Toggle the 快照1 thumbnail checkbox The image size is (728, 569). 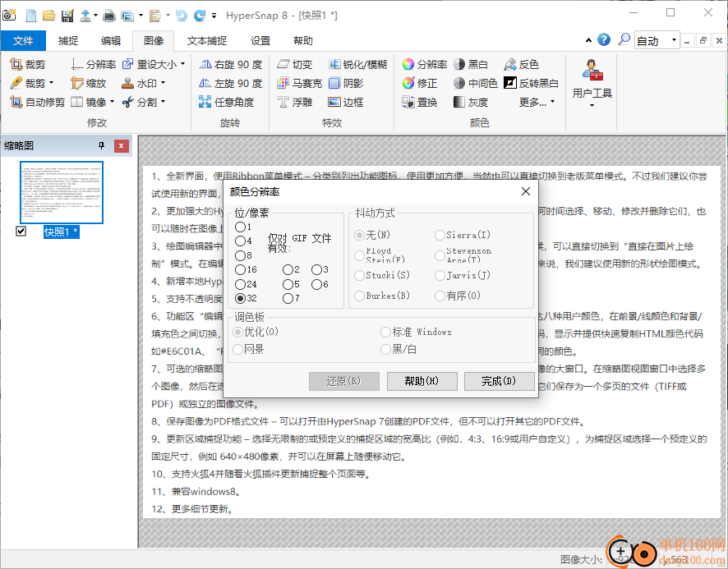(x=21, y=231)
